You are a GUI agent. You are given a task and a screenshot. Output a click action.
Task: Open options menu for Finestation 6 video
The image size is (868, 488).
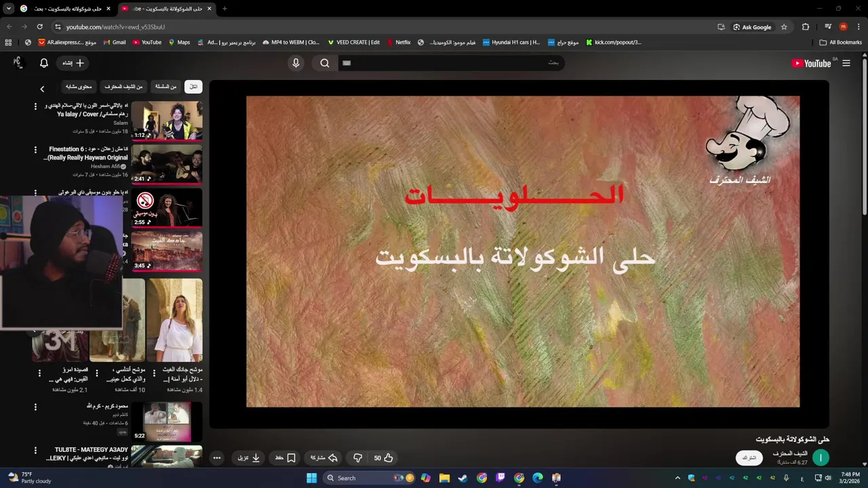(35, 149)
